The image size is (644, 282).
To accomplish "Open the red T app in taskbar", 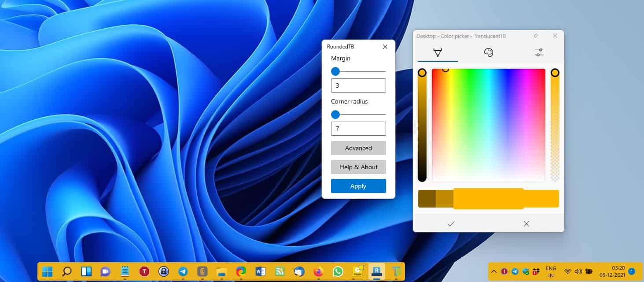I will tap(144, 271).
